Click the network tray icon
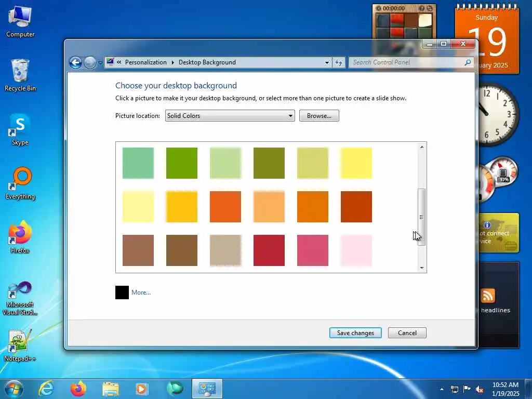The image size is (532, 399). tap(454, 389)
